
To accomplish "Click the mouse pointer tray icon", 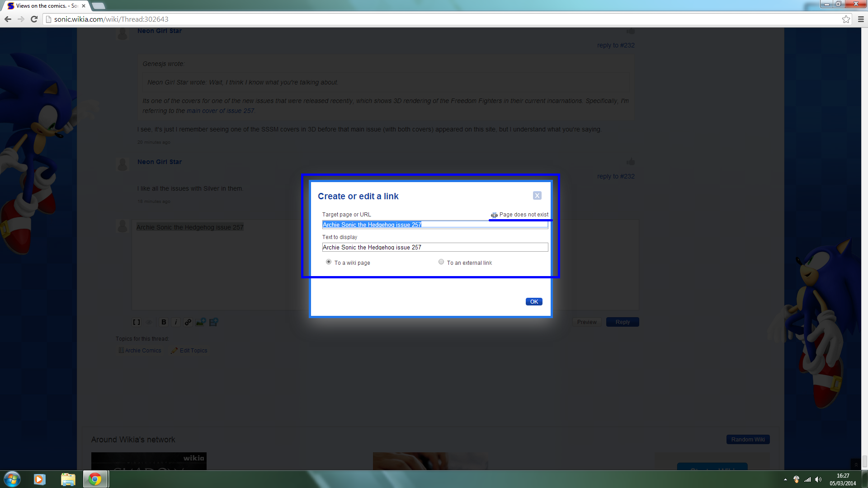I will coord(796,479).
